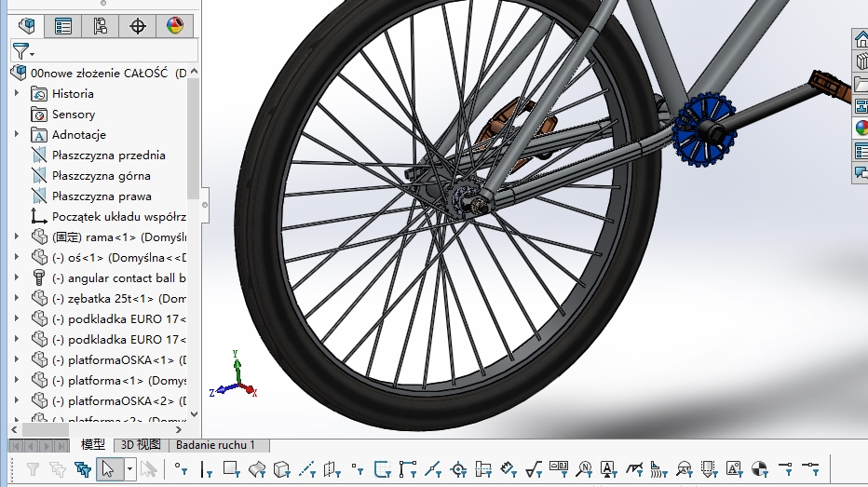Click the Filter Sketch icon

point(383,470)
